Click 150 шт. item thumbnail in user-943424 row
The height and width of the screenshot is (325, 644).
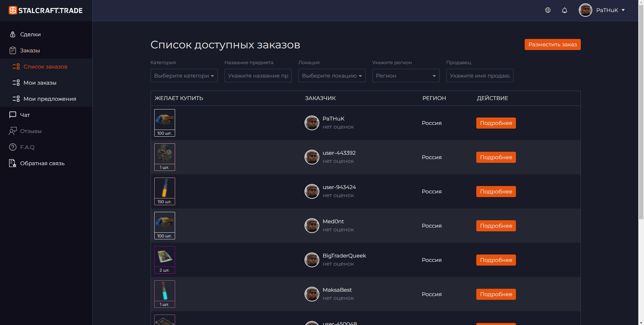click(x=165, y=191)
